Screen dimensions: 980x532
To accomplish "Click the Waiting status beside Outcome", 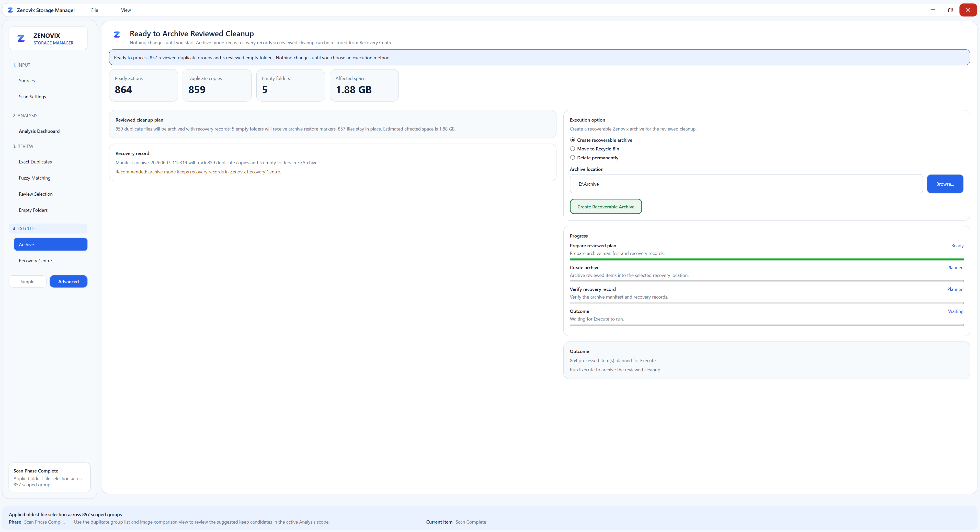I will (x=956, y=311).
